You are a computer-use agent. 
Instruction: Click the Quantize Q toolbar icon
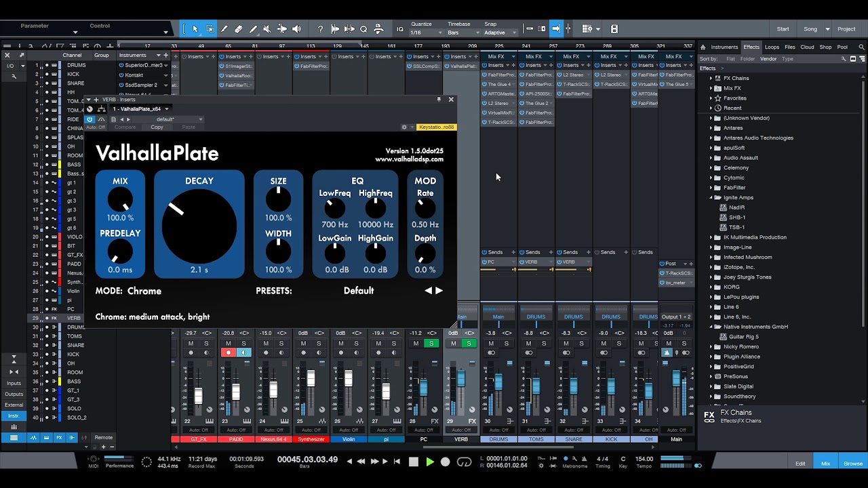click(363, 29)
